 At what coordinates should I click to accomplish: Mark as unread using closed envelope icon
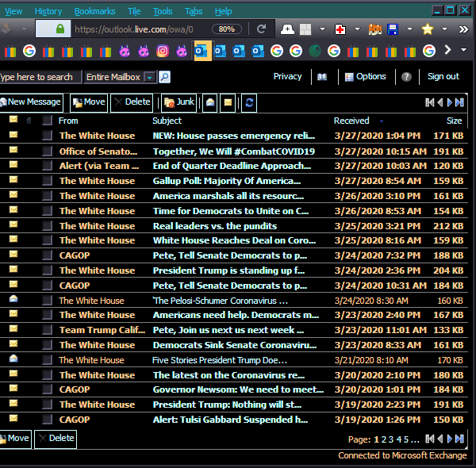(228, 102)
